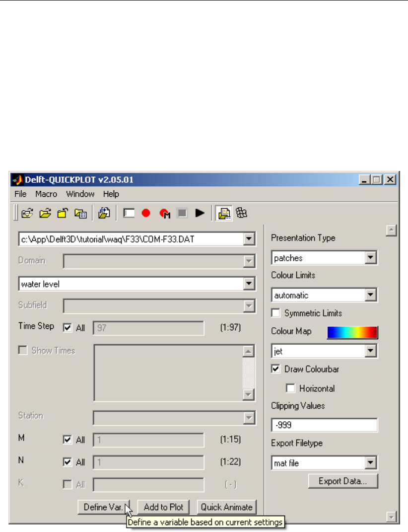Expand the water level field dropdown
This screenshot has width=408, height=532.
tap(249, 284)
